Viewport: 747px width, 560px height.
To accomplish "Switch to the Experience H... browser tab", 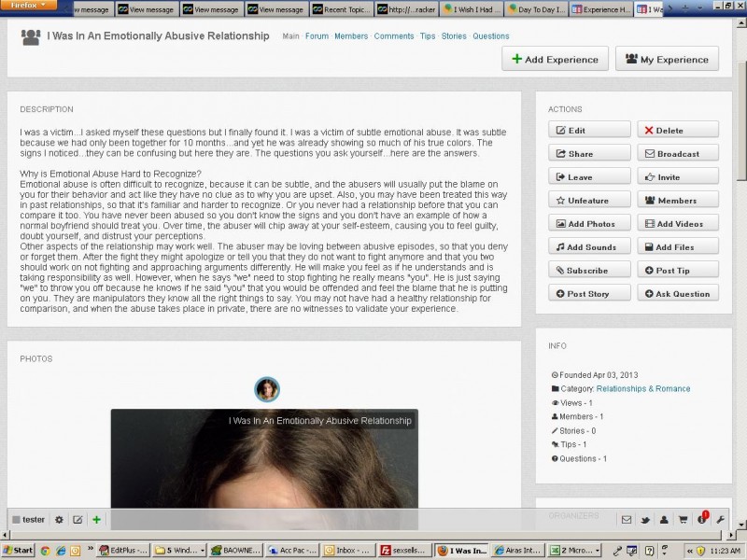I will 601,9.
